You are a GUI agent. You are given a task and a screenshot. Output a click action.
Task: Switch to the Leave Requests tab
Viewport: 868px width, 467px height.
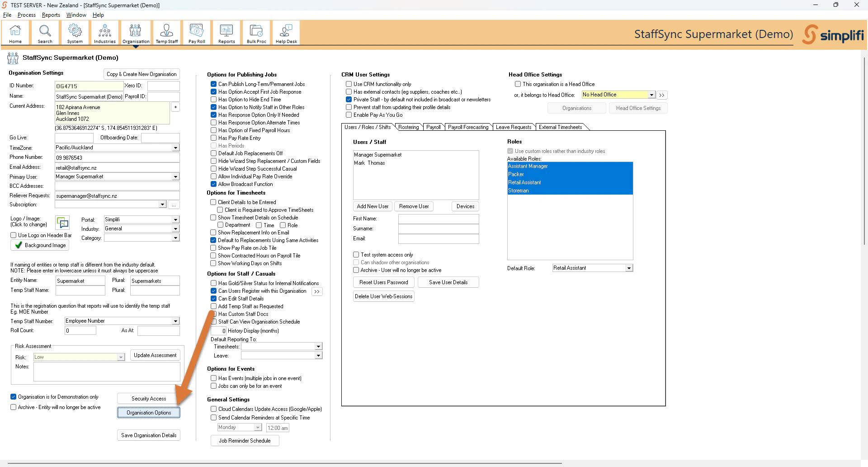coord(514,127)
